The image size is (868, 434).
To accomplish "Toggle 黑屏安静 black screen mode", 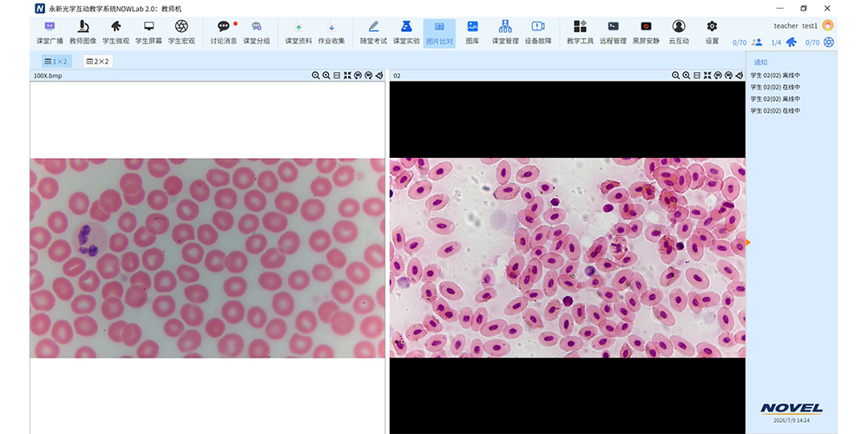I will pos(646,33).
